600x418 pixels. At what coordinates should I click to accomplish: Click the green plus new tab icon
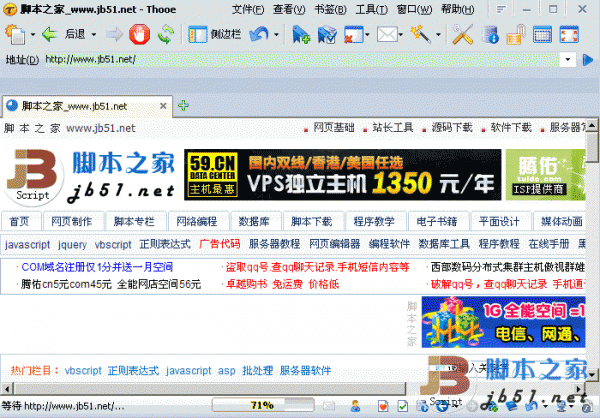183,105
